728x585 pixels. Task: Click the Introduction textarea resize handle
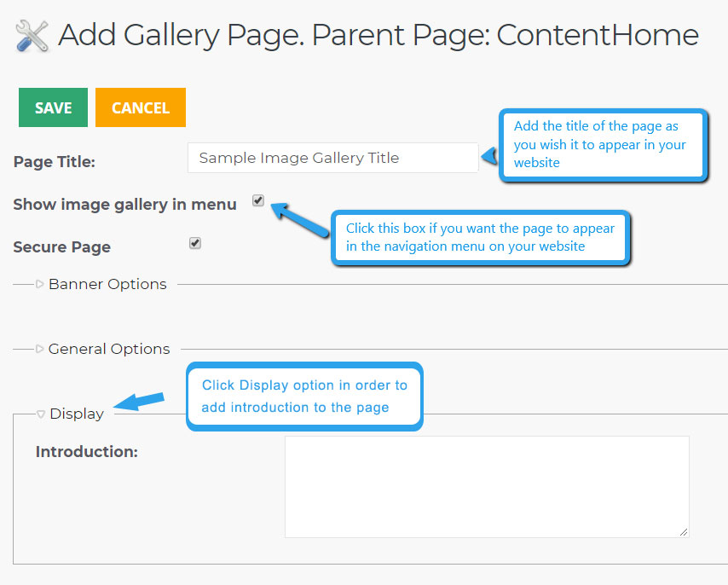(x=684, y=532)
